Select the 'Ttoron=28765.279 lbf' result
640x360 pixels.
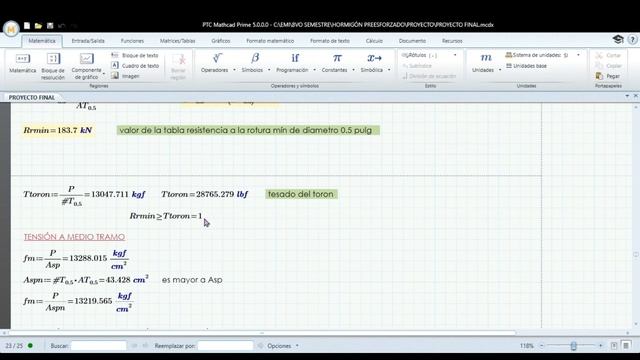(x=204, y=194)
